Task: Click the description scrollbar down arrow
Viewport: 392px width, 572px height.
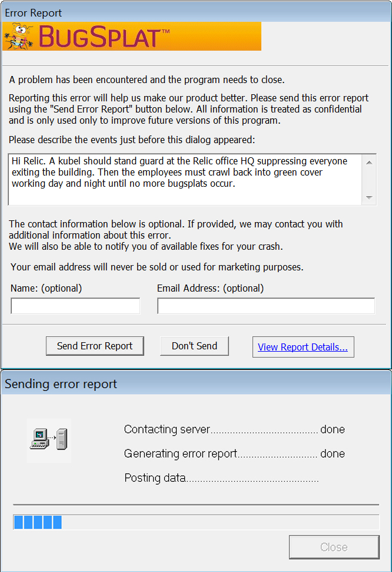Action: point(369,197)
